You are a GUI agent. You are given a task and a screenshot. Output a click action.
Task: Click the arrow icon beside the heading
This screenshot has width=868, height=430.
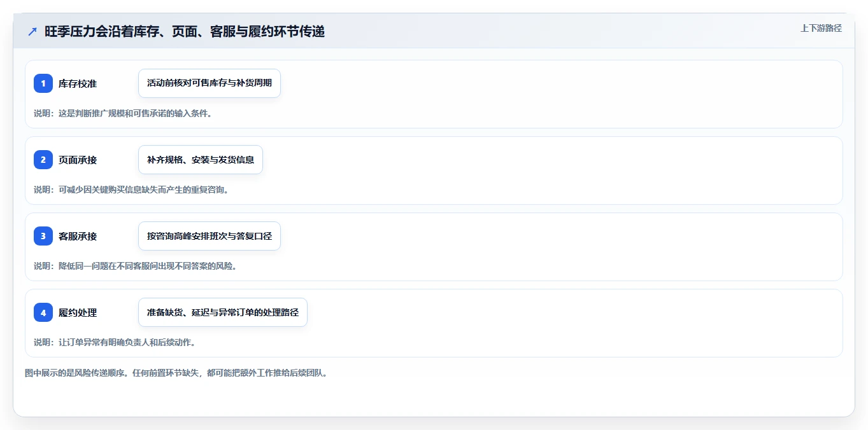point(32,31)
